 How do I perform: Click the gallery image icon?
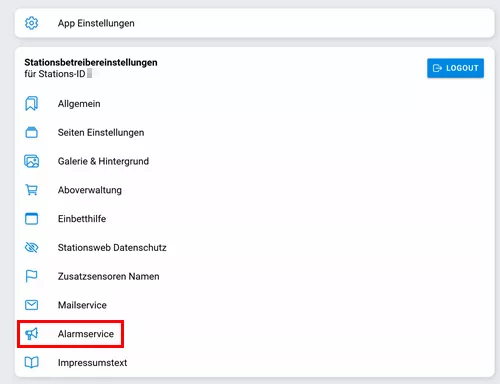click(x=31, y=161)
